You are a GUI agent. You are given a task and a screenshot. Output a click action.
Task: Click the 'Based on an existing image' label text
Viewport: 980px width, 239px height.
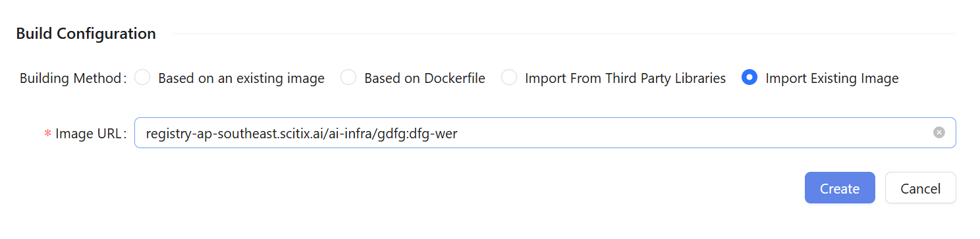point(241,78)
